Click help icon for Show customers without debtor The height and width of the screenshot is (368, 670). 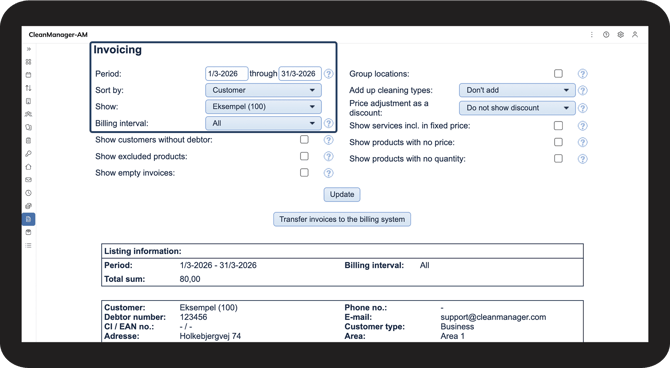[x=328, y=140]
